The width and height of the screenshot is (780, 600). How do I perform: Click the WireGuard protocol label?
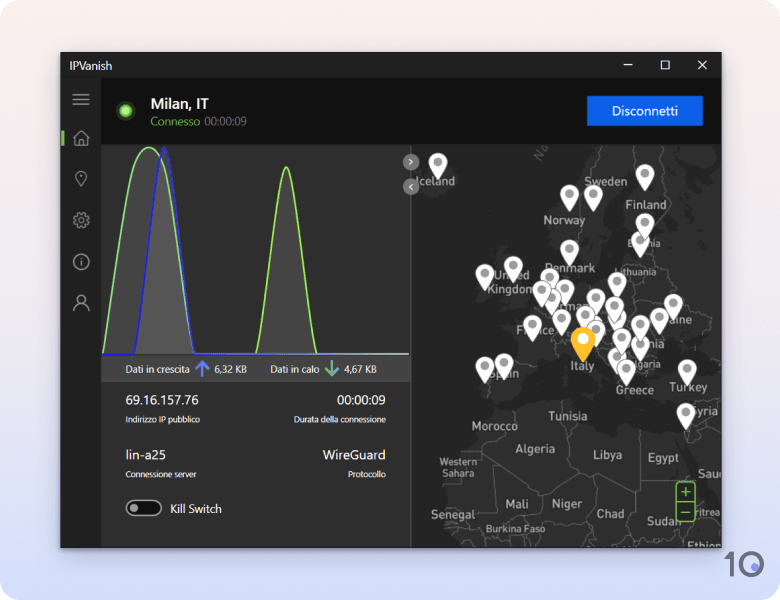(x=354, y=455)
